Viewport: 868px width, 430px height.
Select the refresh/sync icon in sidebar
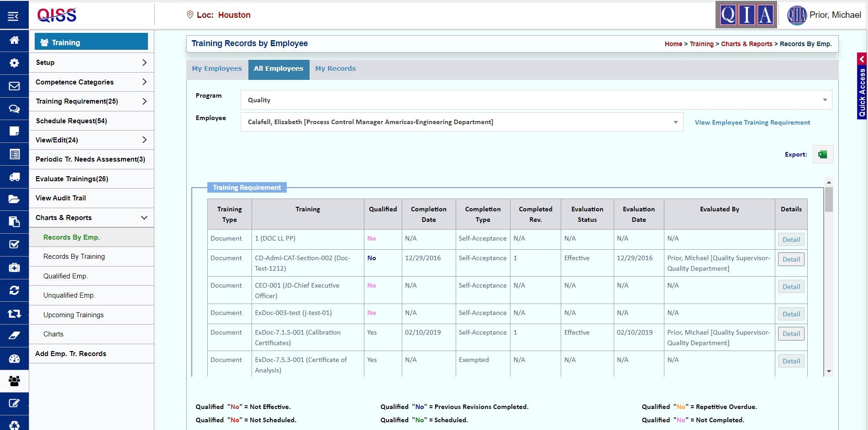click(14, 290)
